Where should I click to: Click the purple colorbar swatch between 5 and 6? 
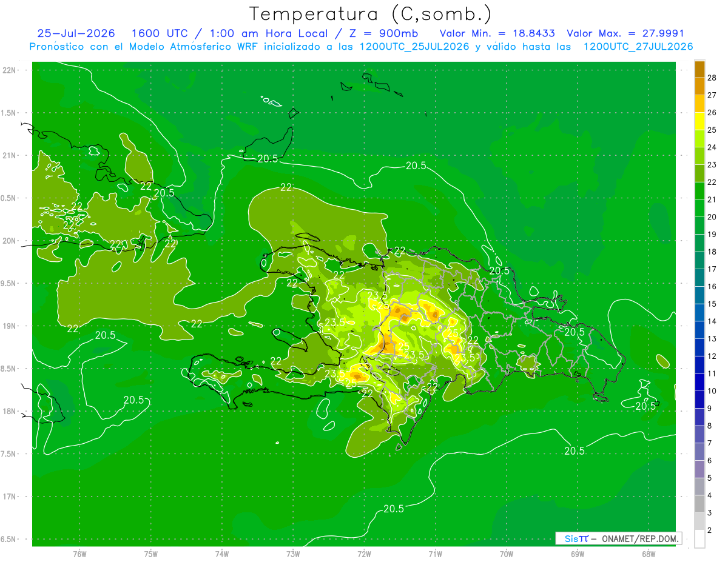(x=699, y=469)
